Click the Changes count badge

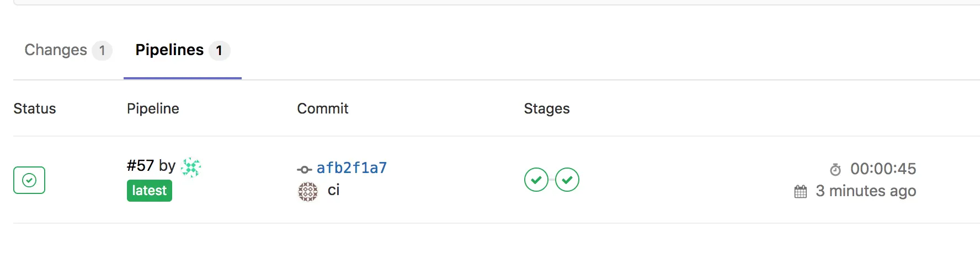(x=102, y=51)
